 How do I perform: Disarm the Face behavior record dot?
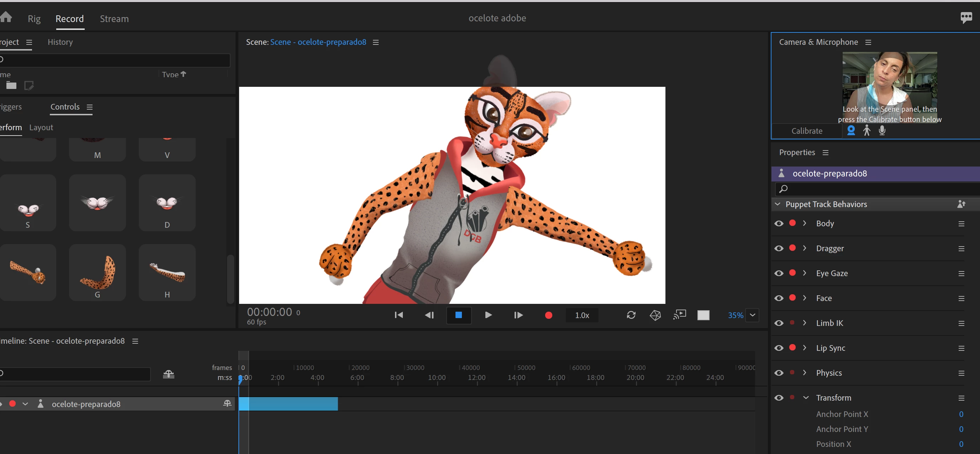[792, 298]
